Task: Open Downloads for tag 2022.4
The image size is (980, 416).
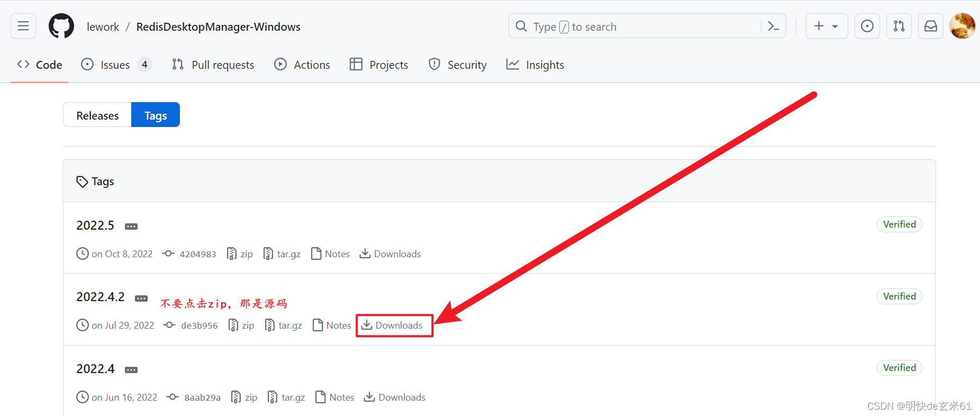Action: pos(395,397)
